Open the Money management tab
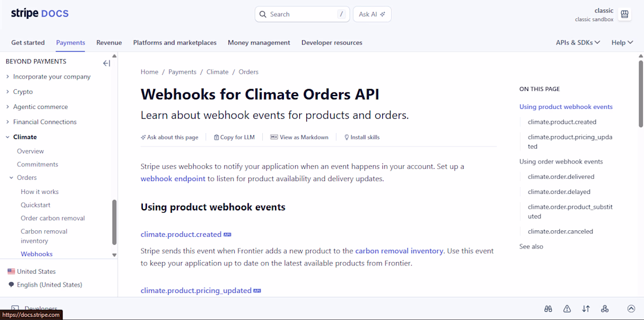 coord(259,42)
